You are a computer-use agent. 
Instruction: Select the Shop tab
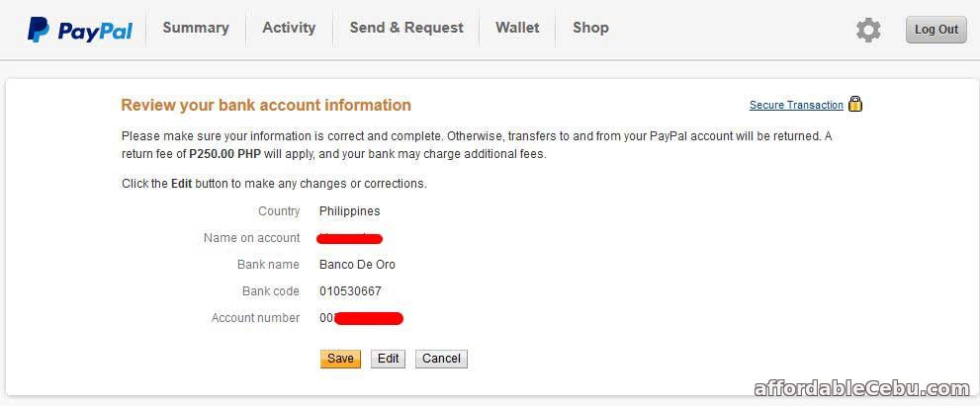click(590, 28)
